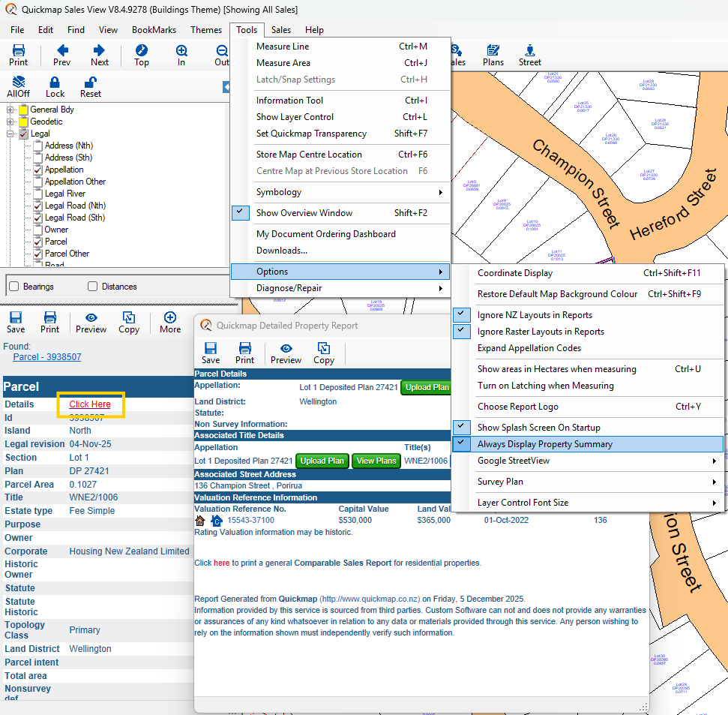Click Preview eye icon in Property Report
The width and height of the screenshot is (728, 715).
pos(286,348)
